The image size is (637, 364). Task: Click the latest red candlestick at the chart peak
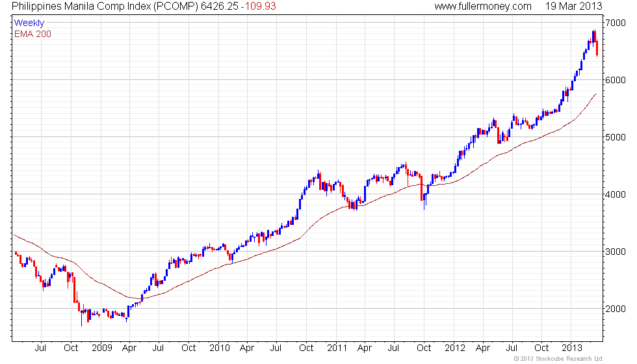597,47
